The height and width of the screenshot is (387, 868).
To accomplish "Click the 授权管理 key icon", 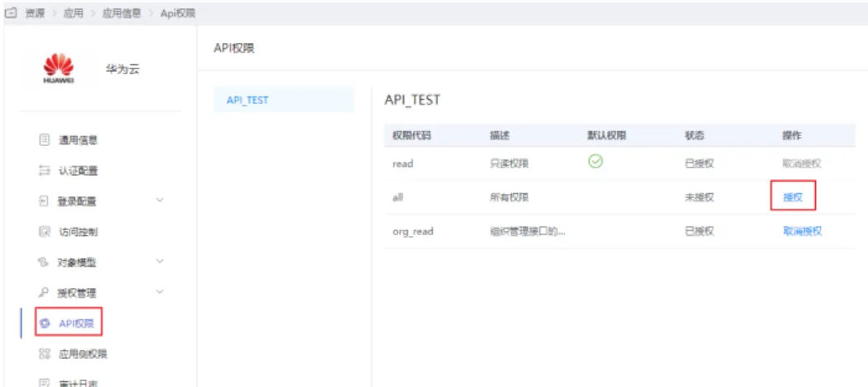I will coord(45,292).
